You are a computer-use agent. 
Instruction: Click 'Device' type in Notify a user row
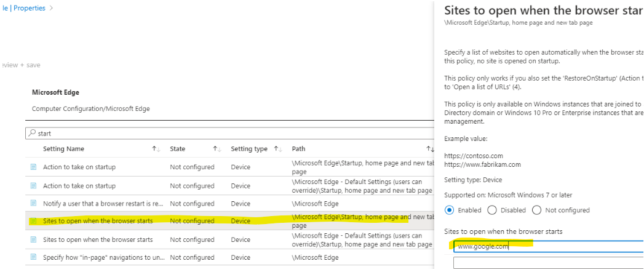241,204
